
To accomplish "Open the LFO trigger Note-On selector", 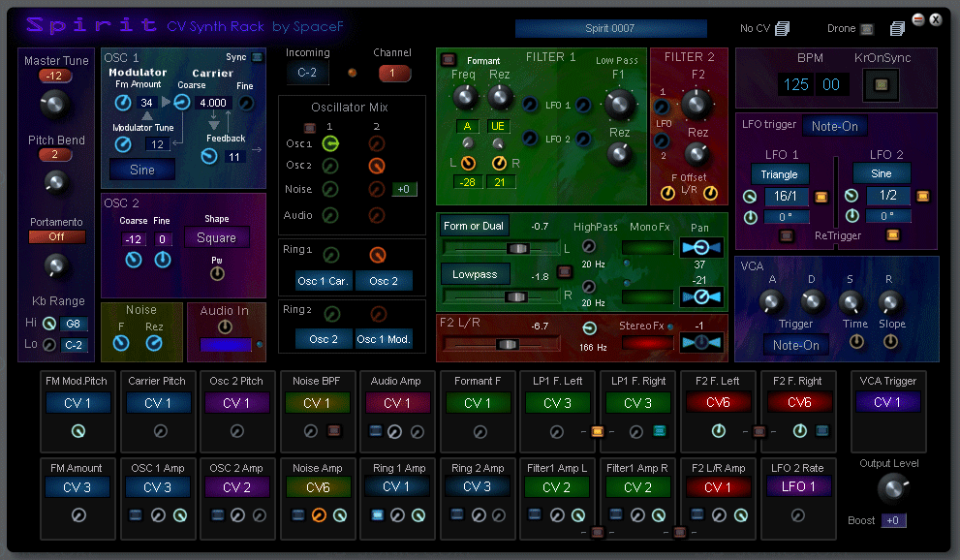I will [834, 126].
